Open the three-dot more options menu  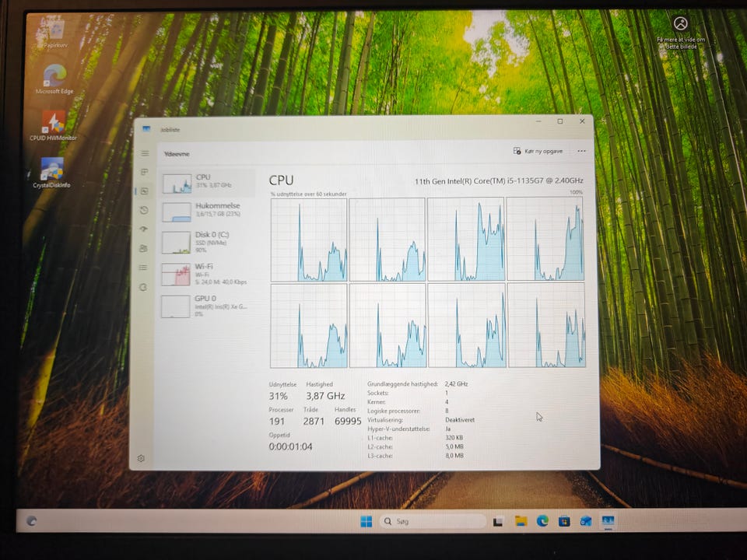pos(581,151)
